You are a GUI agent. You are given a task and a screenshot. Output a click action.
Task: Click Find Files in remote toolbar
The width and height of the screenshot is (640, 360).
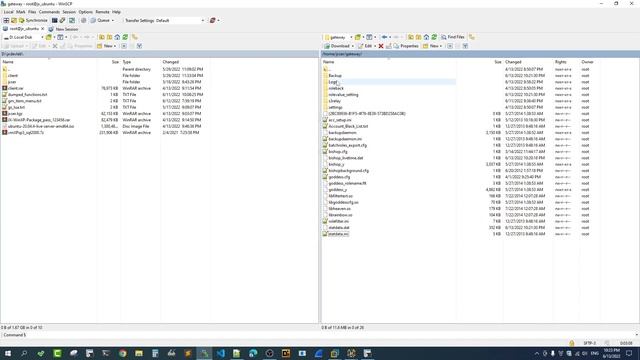coord(453,37)
